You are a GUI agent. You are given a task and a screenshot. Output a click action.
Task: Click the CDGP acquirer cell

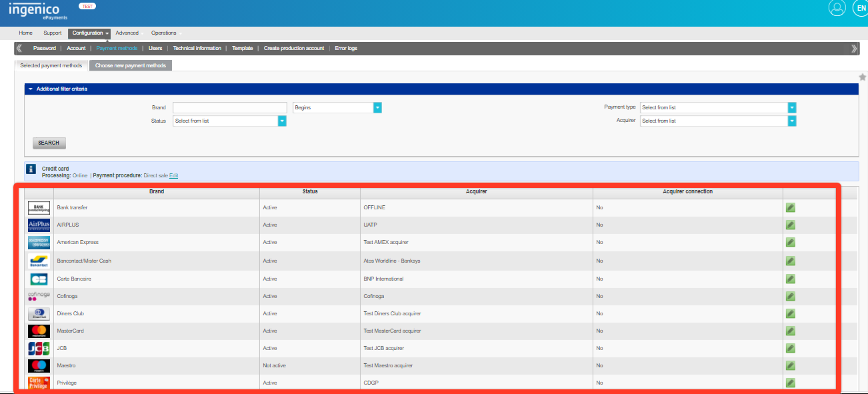[x=371, y=383]
